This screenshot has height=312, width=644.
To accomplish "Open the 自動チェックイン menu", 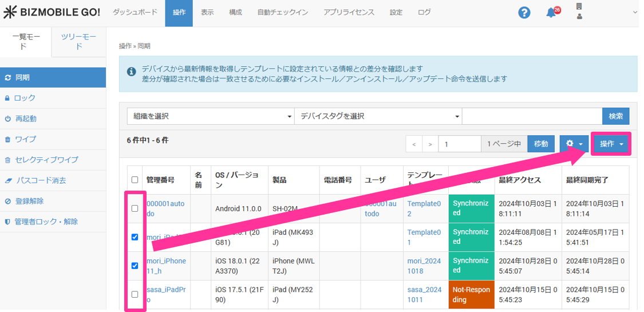I will click(282, 13).
